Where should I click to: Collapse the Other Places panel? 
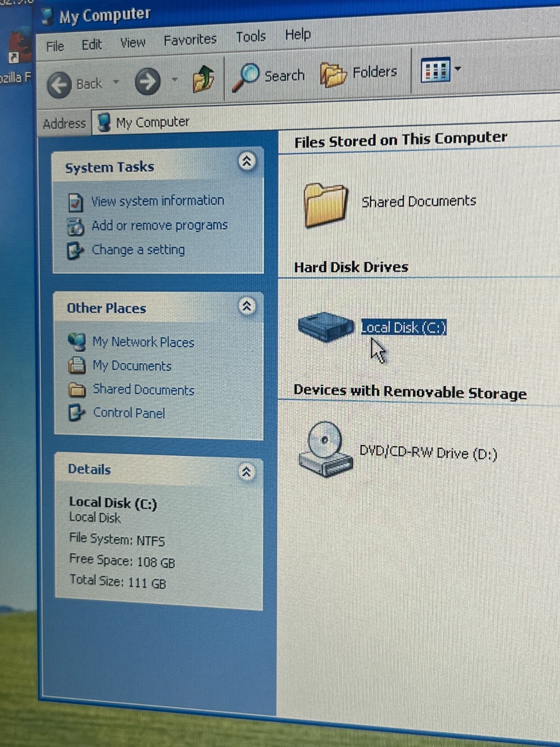[246, 306]
